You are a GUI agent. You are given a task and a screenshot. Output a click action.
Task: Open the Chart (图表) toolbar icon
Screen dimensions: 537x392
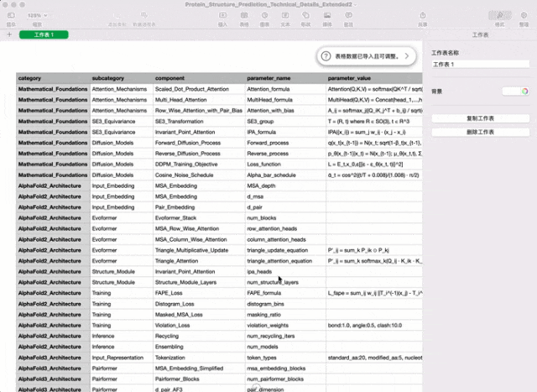tap(265, 16)
